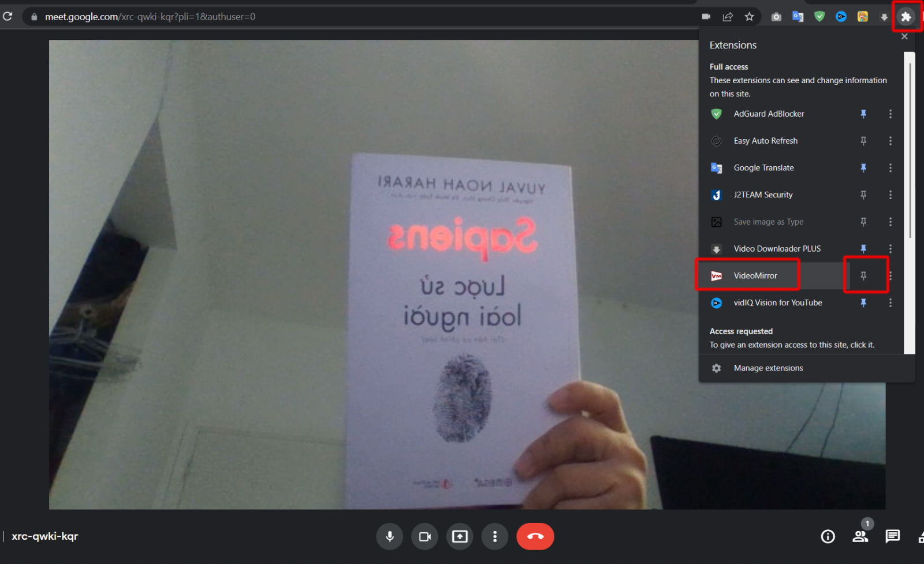The height and width of the screenshot is (564, 924).
Task: Pin Easy Auto Refresh to toolbar
Action: pyautogui.click(x=863, y=141)
